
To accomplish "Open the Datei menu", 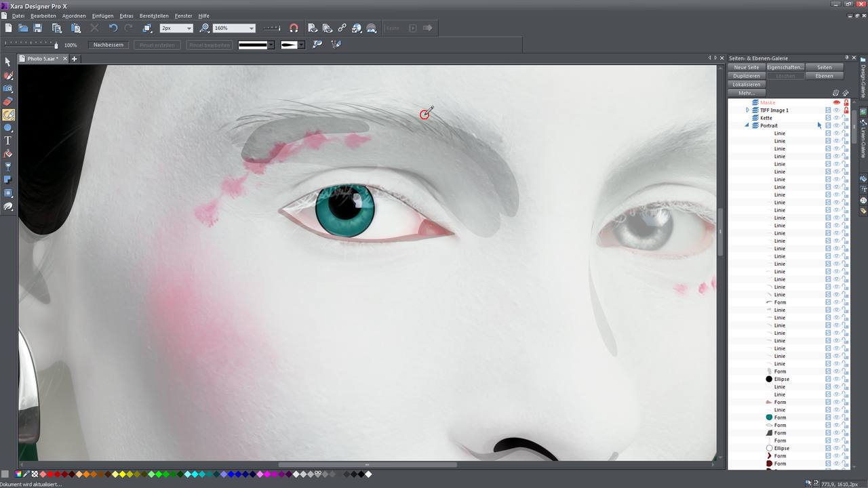I will 18,16.
